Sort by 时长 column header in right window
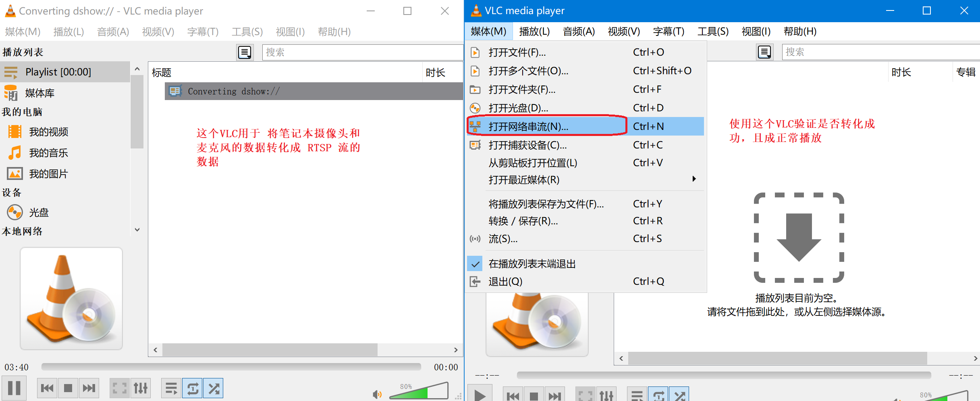Screen dimensions: 980x401 [920, 72]
